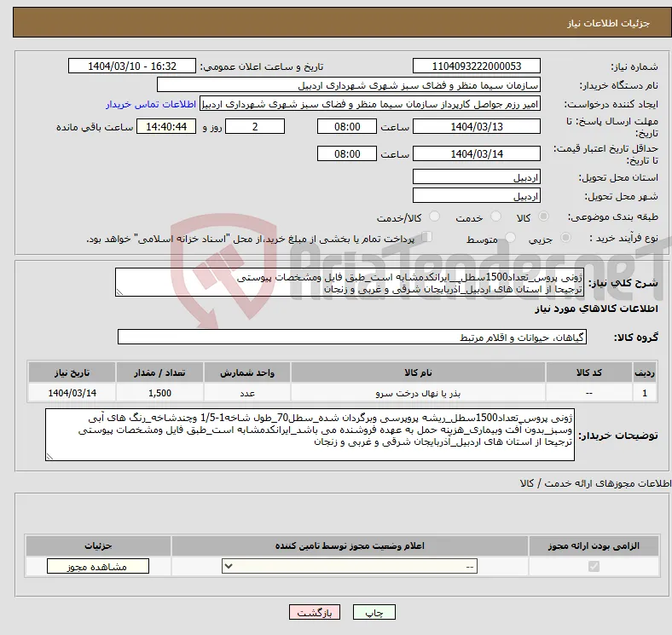
Task: Click the نام کالا column header
Action: point(418,372)
